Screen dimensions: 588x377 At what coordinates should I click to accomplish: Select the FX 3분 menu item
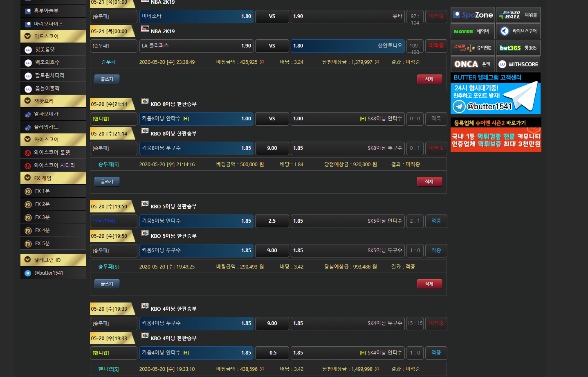point(42,217)
